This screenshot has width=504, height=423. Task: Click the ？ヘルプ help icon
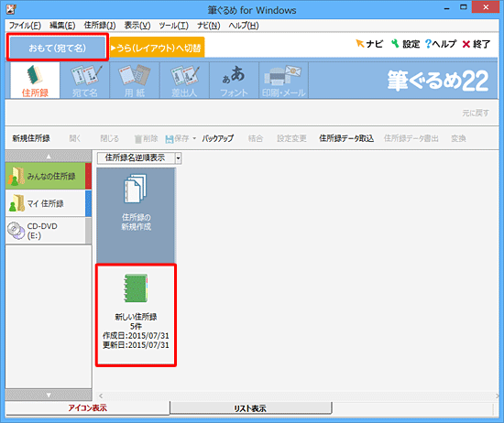coord(441,44)
